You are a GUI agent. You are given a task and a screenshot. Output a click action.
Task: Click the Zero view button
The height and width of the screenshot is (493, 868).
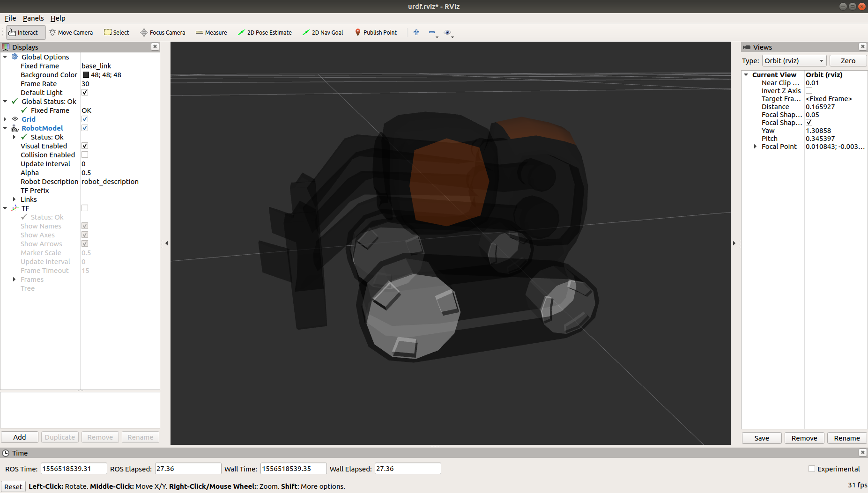pyautogui.click(x=848, y=61)
